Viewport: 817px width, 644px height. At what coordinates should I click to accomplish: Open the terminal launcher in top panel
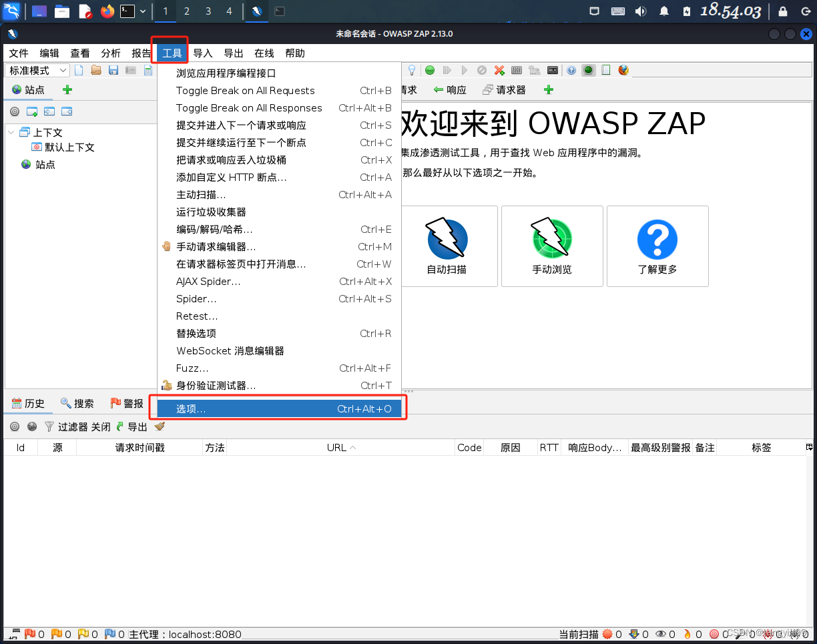pyautogui.click(x=127, y=11)
